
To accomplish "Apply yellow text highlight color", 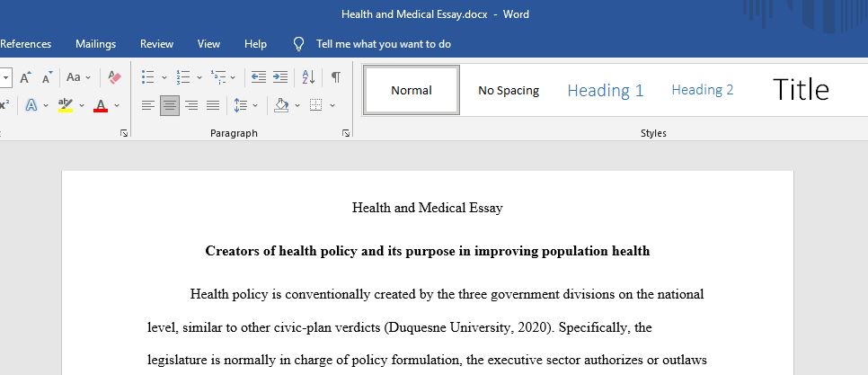I will click(x=66, y=104).
